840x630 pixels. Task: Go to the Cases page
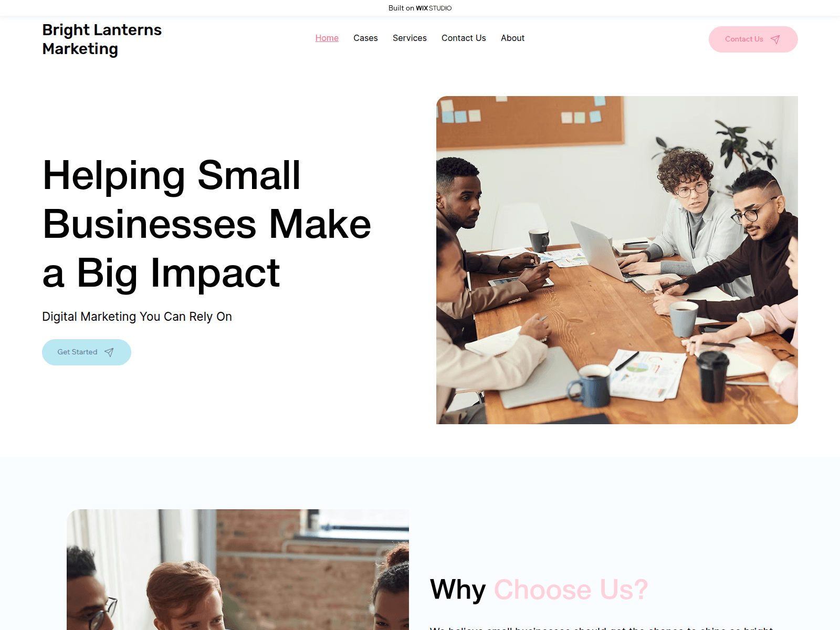click(x=365, y=38)
